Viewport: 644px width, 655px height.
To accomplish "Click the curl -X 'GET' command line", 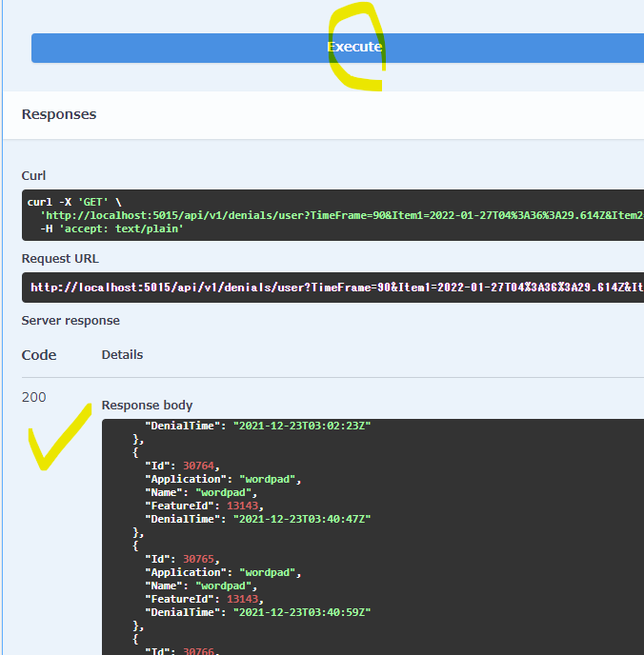I will [x=72, y=202].
